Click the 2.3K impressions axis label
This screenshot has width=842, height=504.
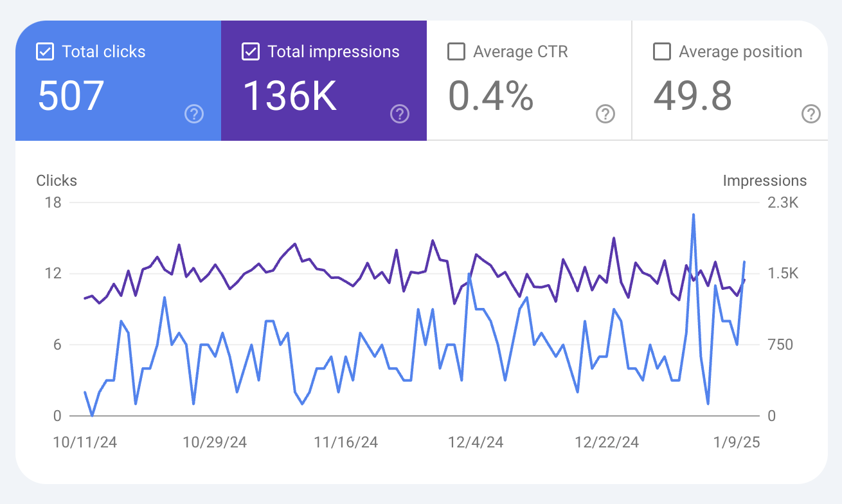(784, 203)
